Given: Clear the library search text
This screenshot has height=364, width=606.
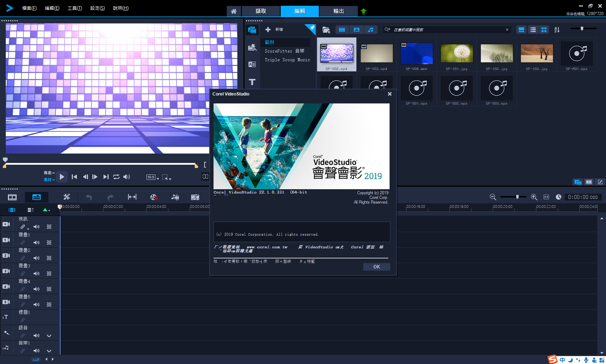Looking at the screenshot, I should click(x=507, y=30).
